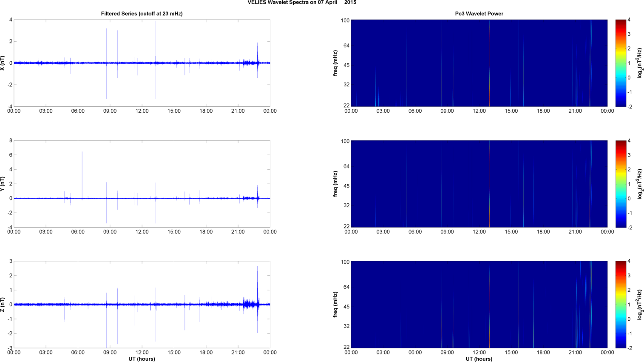Click the log2(nT²/Hz) label of the X-row color bar
Screen dimensions: 644x362
(640, 63)
